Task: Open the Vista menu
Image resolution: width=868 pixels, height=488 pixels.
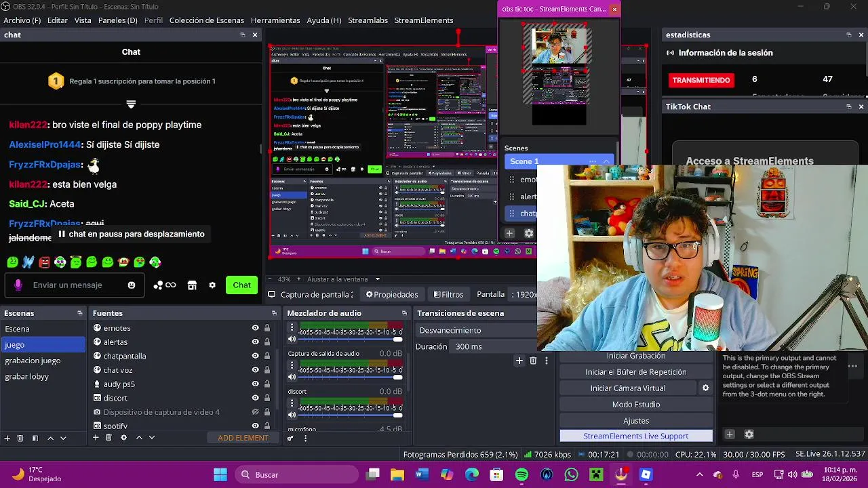Action: tap(83, 20)
